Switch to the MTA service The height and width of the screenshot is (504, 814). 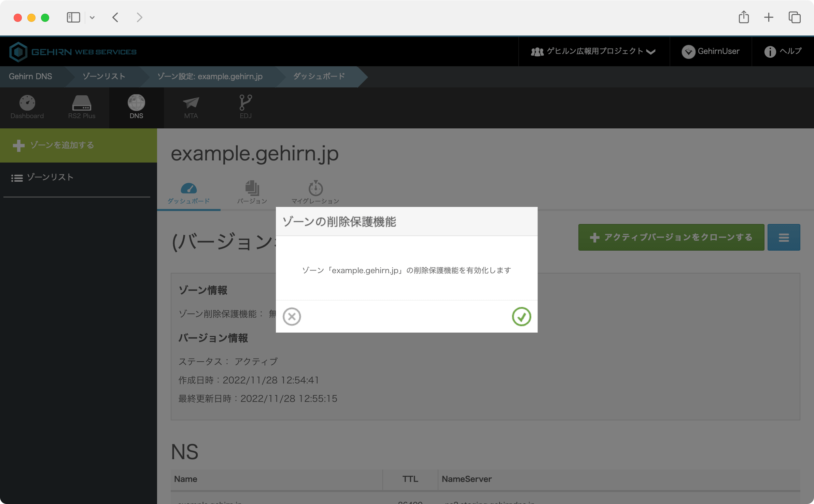point(191,107)
